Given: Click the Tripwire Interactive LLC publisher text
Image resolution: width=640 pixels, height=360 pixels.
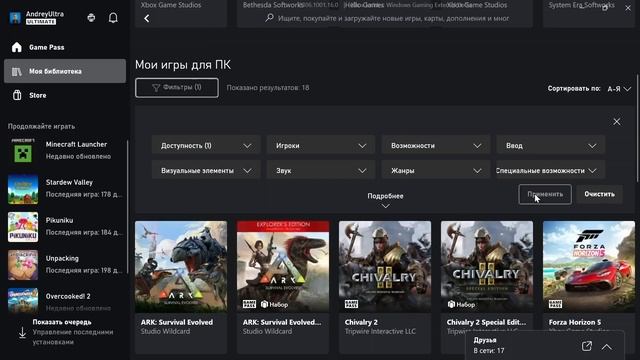Looking at the screenshot, I should click(380, 331).
